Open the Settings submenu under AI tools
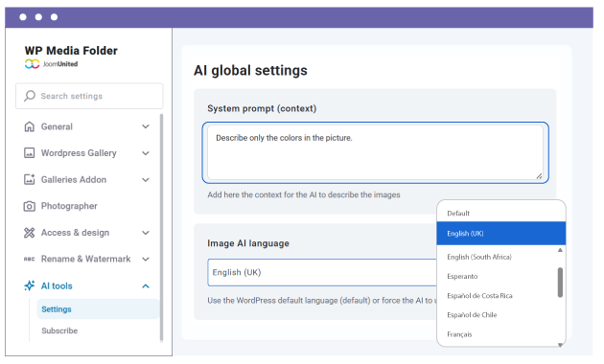Image resolution: width=604 pixels, height=364 pixels. (x=98, y=309)
